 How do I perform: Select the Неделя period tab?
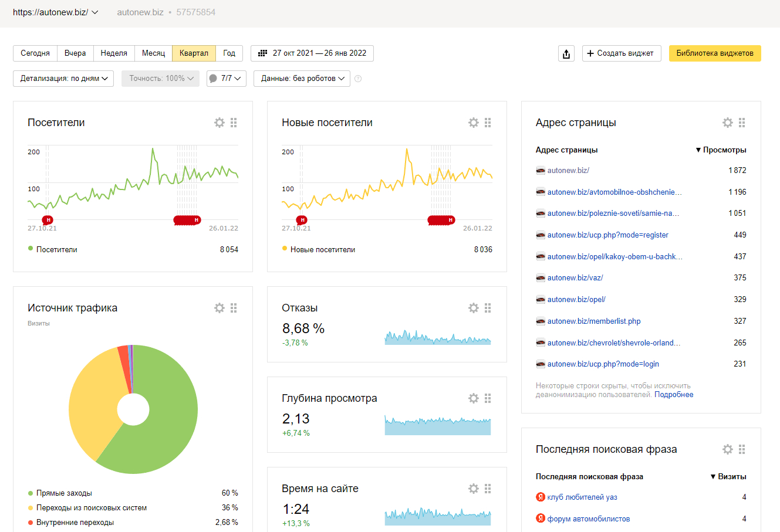(114, 53)
